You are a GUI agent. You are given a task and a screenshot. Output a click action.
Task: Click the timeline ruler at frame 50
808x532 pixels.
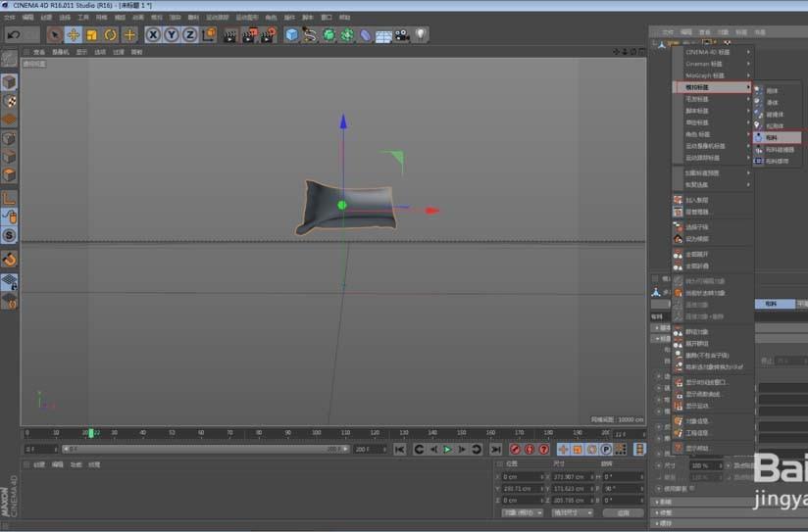click(172, 432)
